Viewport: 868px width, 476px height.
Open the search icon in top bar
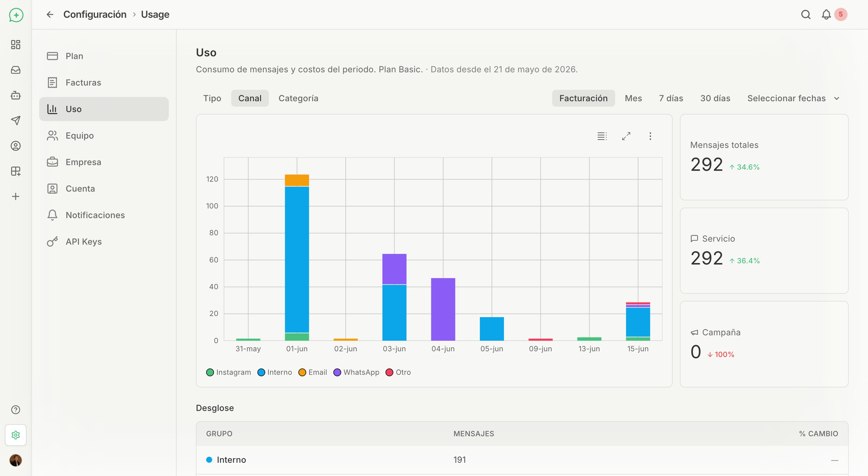pos(806,14)
